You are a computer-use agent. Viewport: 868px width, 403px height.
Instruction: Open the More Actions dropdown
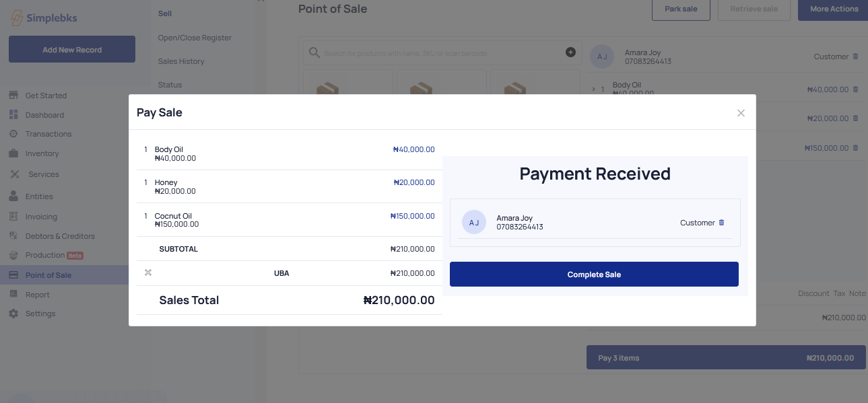(834, 9)
